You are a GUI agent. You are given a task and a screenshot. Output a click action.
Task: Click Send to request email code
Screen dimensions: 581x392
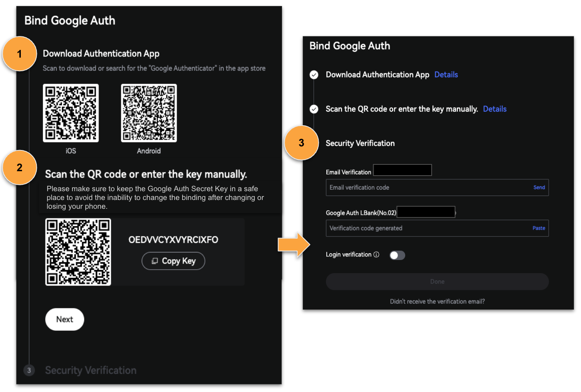(539, 187)
